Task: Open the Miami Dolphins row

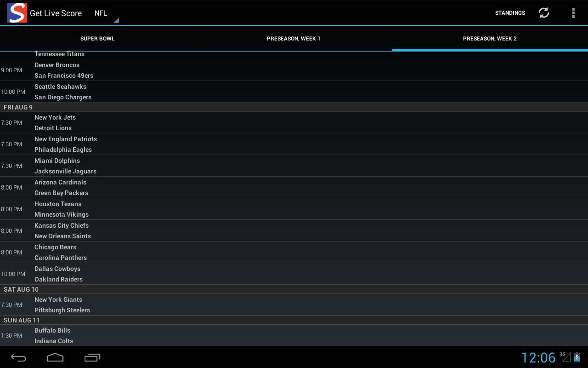Action: (x=57, y=161)
